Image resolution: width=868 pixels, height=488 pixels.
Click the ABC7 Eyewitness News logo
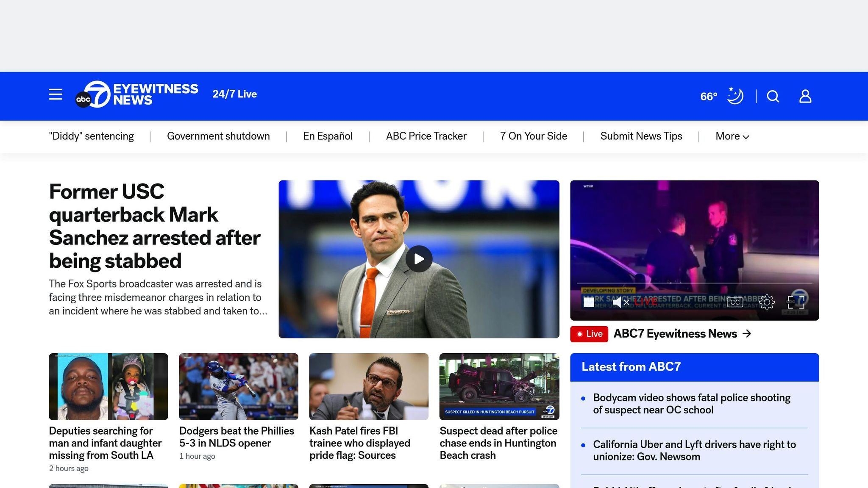tap(136, 94)
